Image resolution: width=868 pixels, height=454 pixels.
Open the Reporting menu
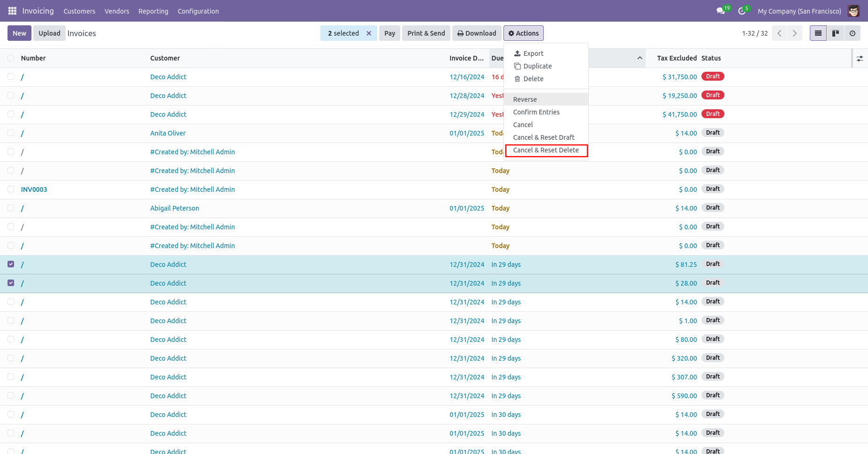153,11
